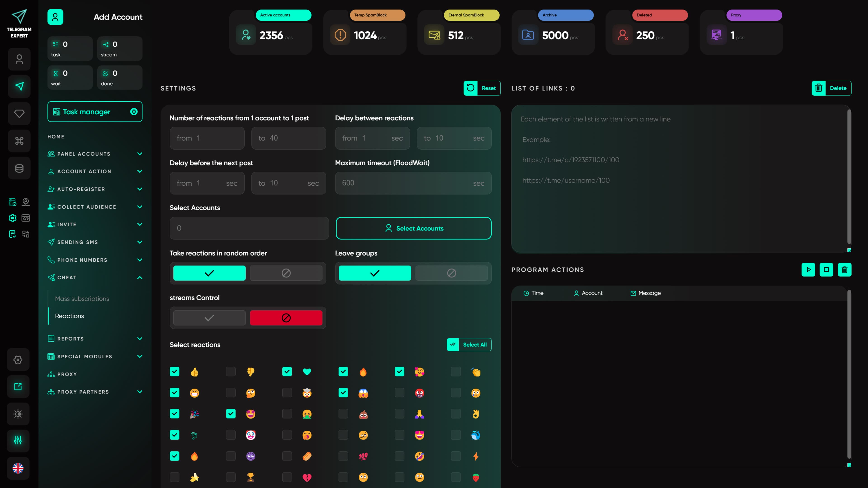
Task: Click the Select Accounts button
Action: 413,228
